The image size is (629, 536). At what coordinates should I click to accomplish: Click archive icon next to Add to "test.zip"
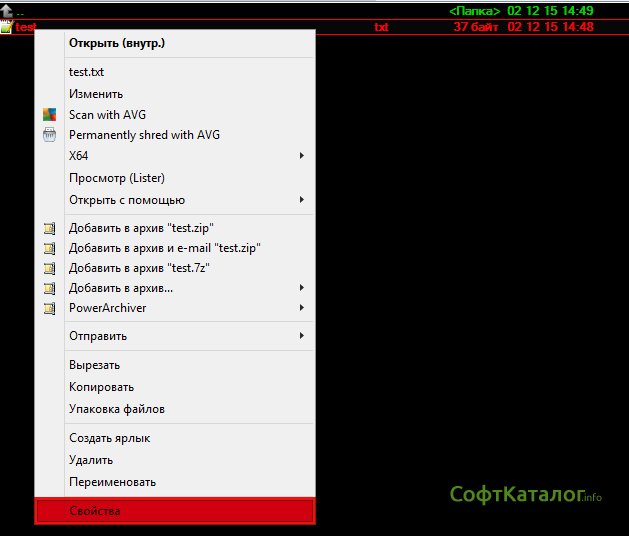pos(50,228)
